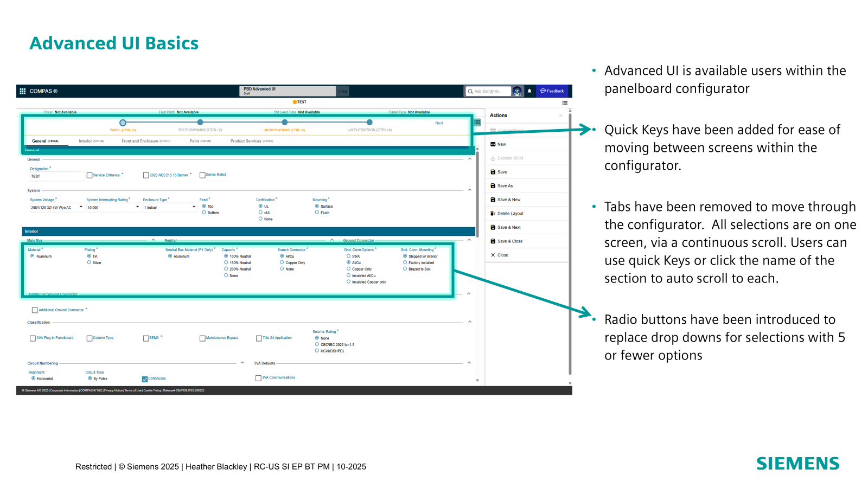Collapse the 3VA Defaults section
Image resolution: width=868 pixels, height=488 pixels.
(469, 363)
